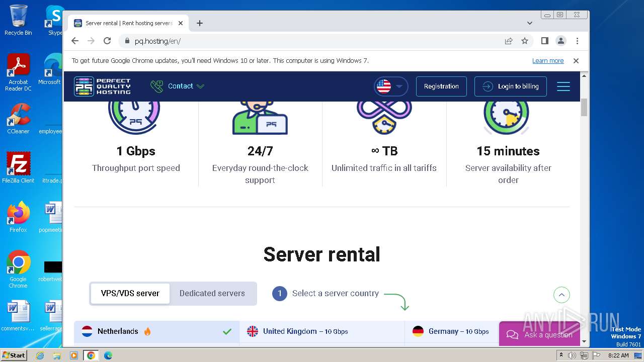The height and width of the screenshot is (362, 644).
Task: Close the Server rental tab
Action: [x=181, y=23]
